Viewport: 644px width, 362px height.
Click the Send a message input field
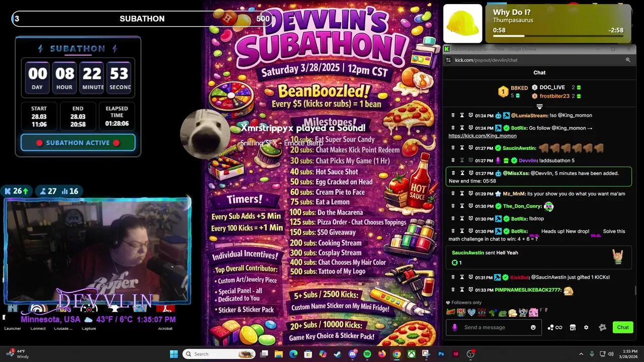494,327
